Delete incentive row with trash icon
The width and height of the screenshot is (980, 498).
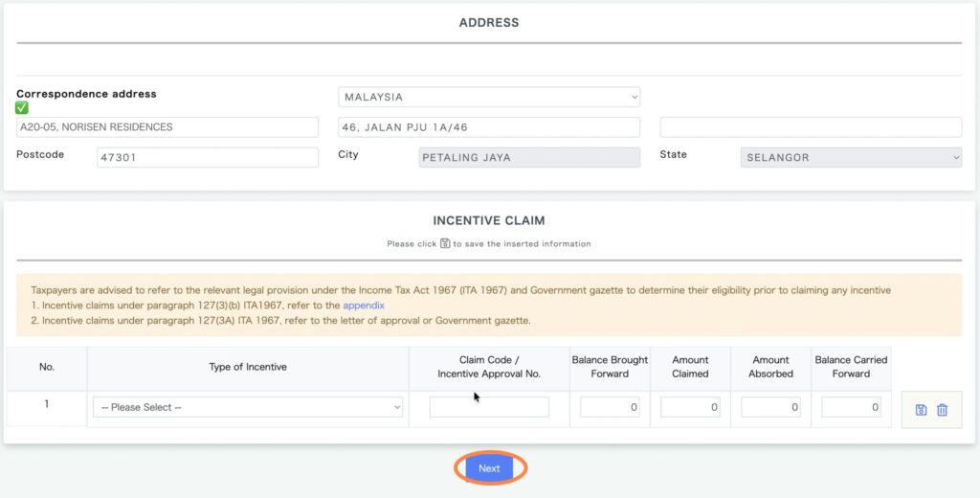942,410
